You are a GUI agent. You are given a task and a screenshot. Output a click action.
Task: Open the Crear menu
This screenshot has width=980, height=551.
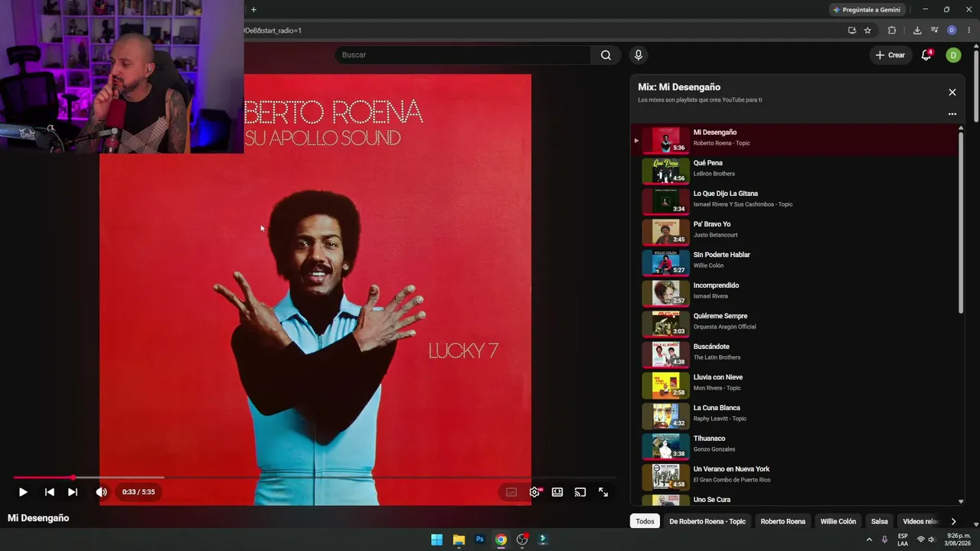(x=890, y=55)
